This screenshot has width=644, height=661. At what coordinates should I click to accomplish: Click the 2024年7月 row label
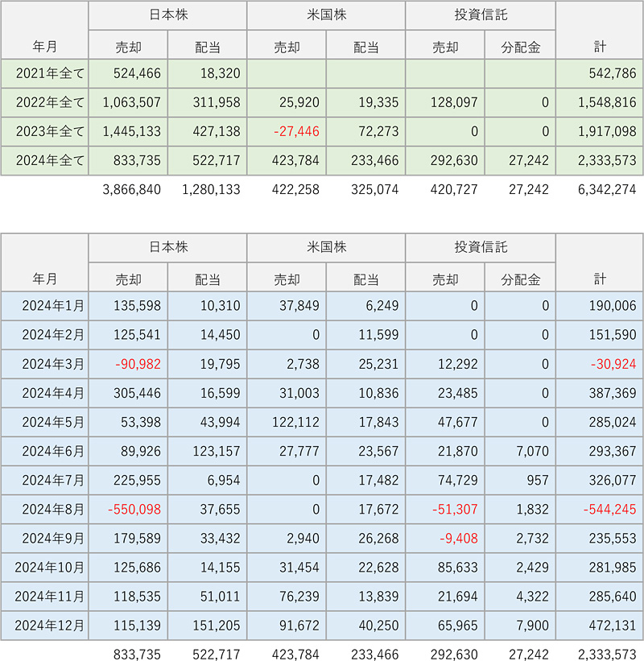pos(53,480)
